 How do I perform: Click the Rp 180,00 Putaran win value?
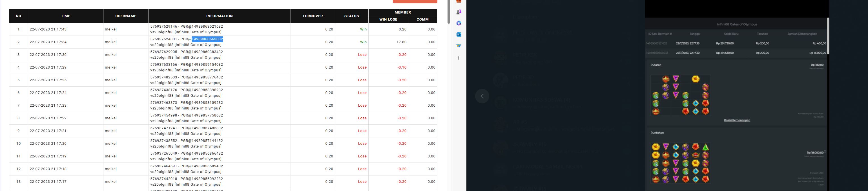pos(817,65)
